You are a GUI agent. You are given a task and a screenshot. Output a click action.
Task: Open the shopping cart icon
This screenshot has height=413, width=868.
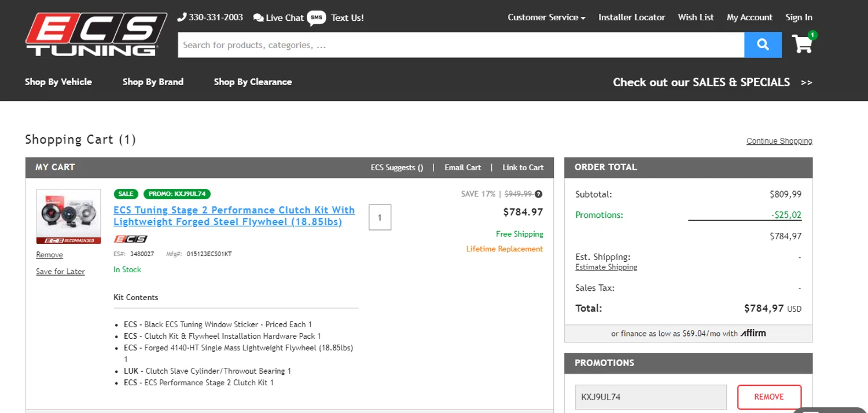point(802,44)
